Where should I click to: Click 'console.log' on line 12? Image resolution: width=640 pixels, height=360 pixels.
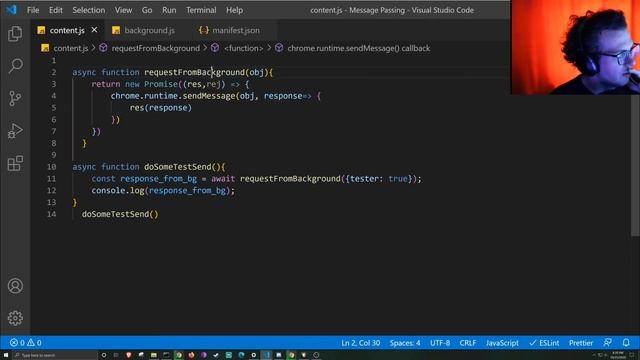tap(117, 190)
